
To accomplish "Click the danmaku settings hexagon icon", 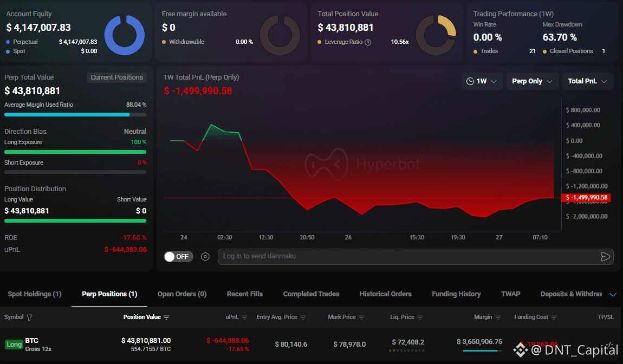I will (205, 257).
